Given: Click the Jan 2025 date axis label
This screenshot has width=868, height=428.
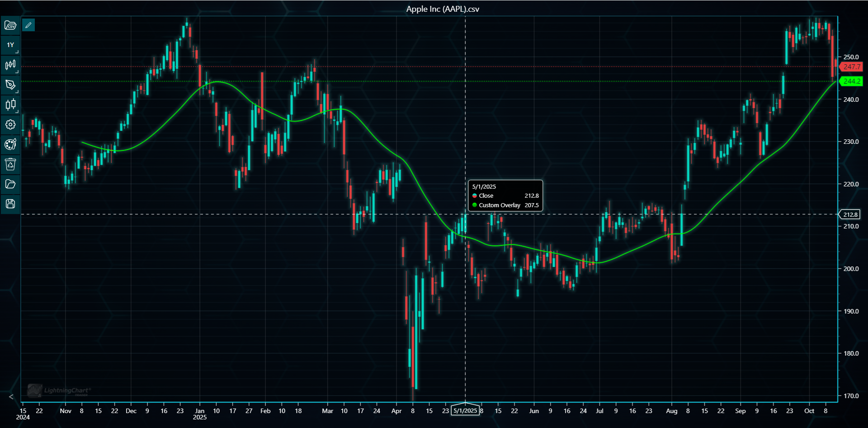Looking at the screenshot, I should (200, 414).
